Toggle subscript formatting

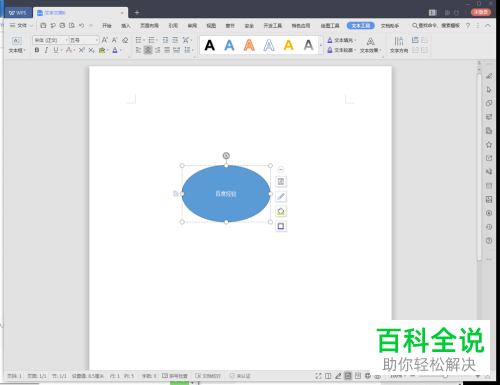coord(91,50)
